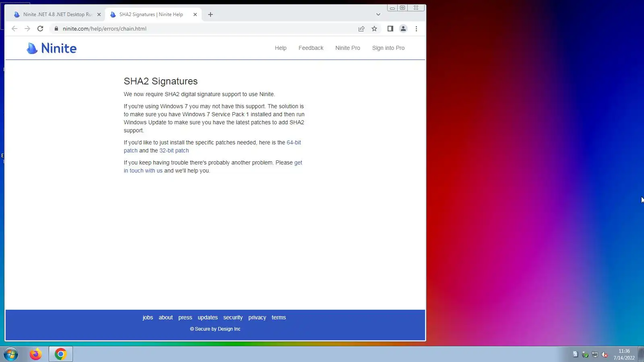Click the Ninite logo

pyautogui.click(x=52, y=48)
